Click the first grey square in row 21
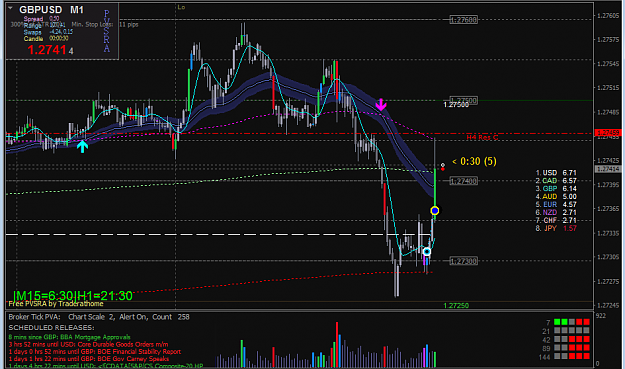Image resolution: width=625 pixels, height=369 pixels. 557,331
